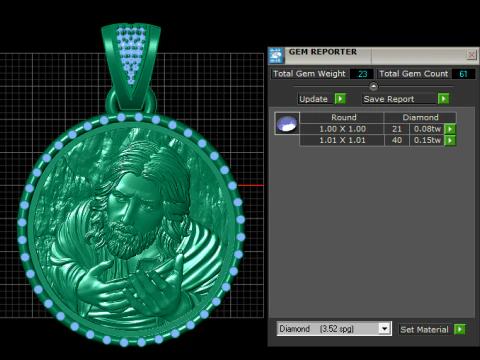Click the 0.08tw weight cell
480x360 pixels.
[427, 129]
